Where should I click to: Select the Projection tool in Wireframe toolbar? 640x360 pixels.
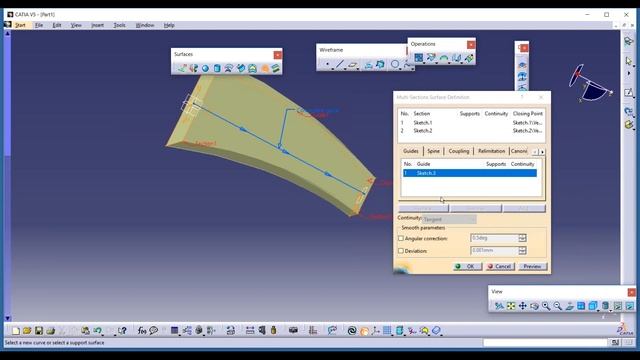point(368,64)
